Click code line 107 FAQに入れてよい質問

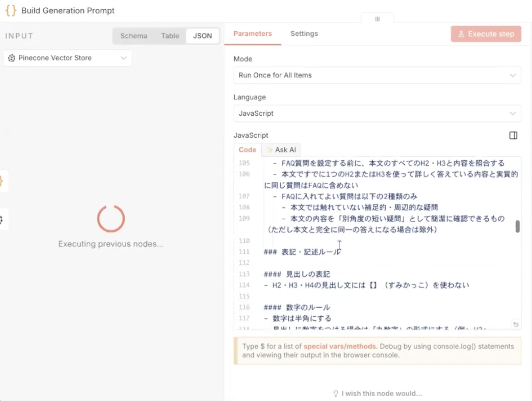tap(345, 196)
